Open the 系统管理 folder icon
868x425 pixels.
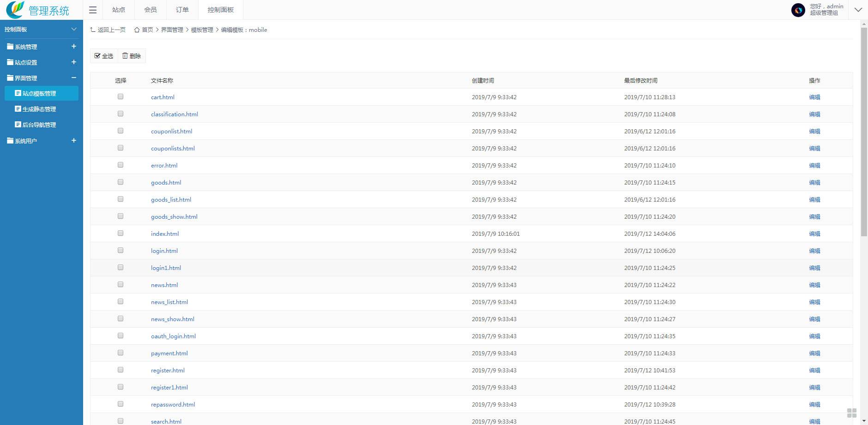[10, 47]
